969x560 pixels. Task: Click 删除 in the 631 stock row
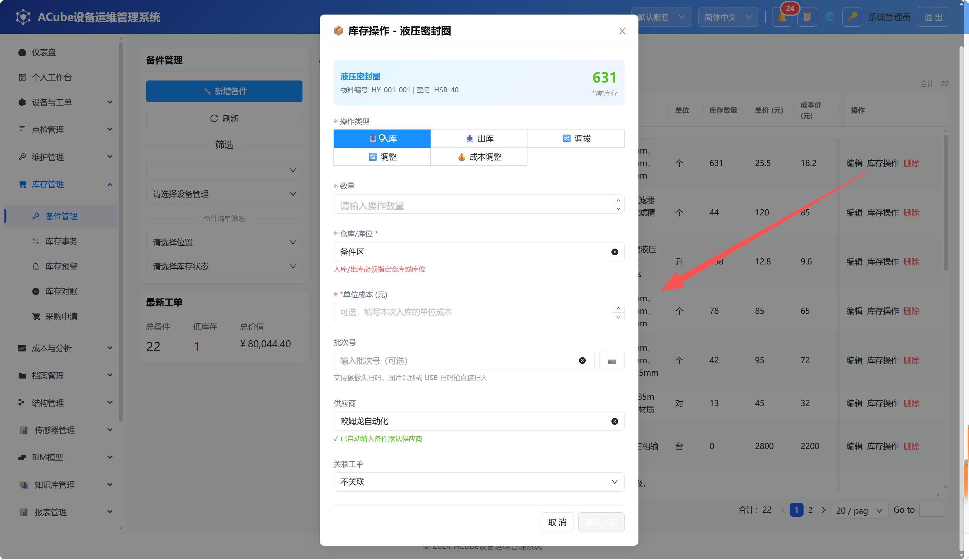pos(911,163)
